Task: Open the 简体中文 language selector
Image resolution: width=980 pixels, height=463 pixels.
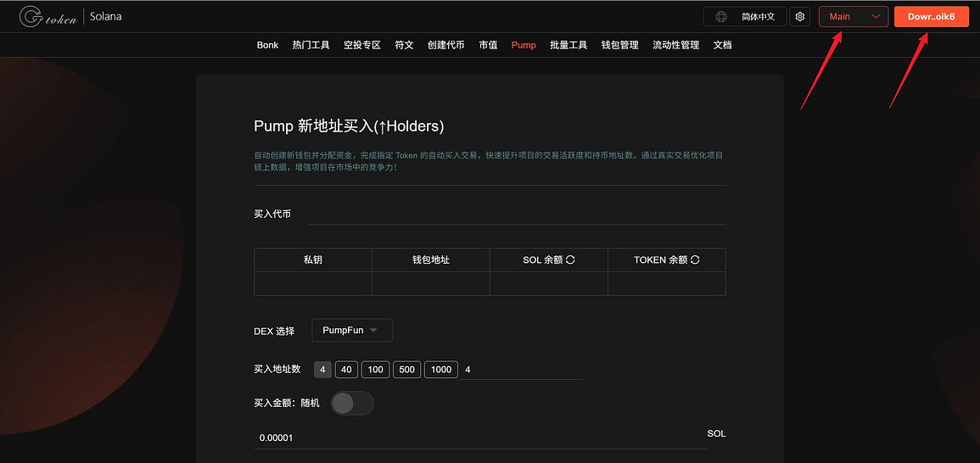Action: [x=745, y=17]
